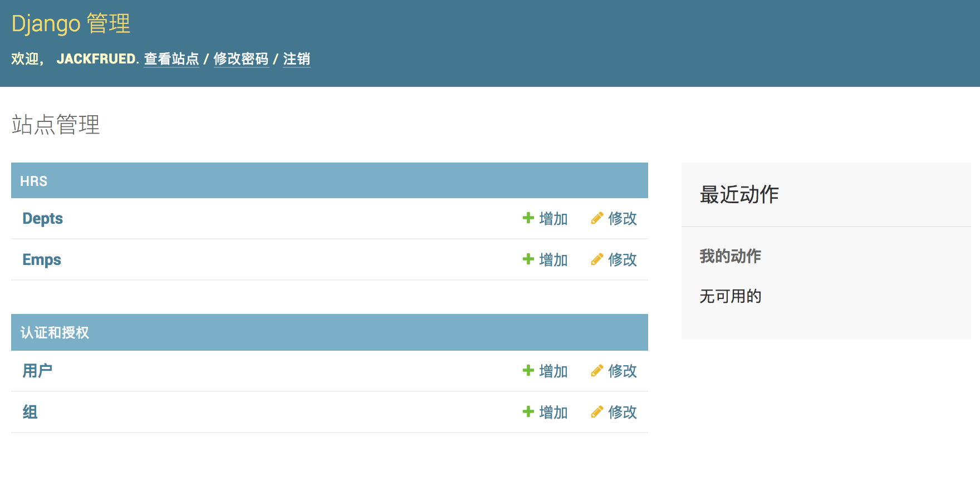Log out via the 注销 link
The image size is (980, 501).
point(296,59)
